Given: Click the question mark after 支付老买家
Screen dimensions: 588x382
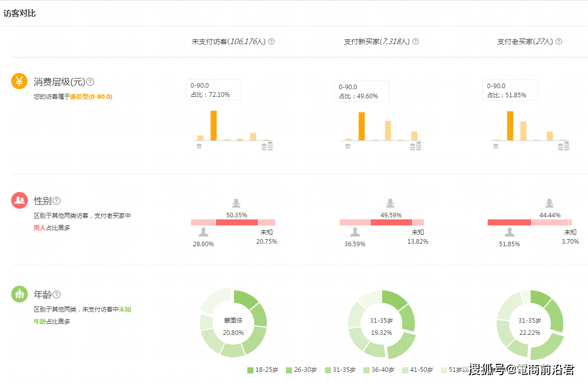Looking at the screenshot, I should (559, 42).
